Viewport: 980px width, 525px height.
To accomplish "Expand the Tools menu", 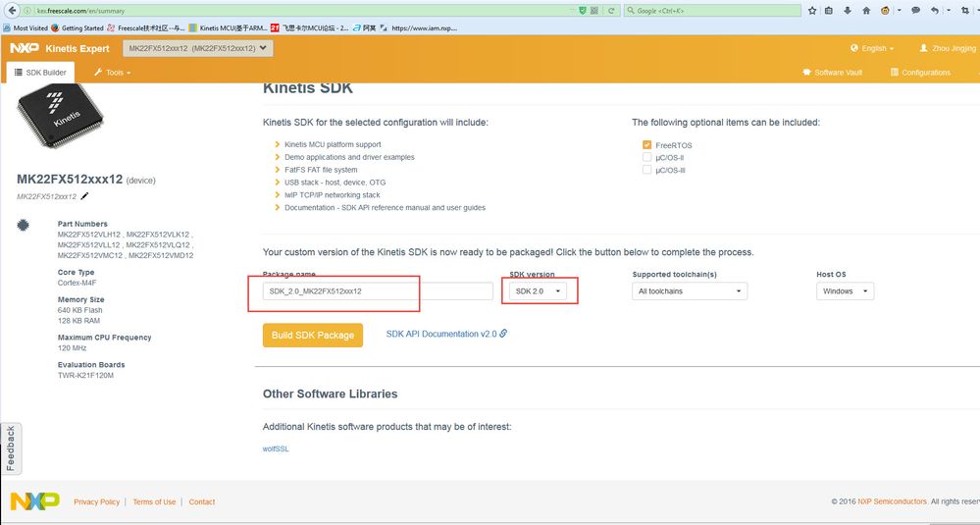I will point(113,73).
